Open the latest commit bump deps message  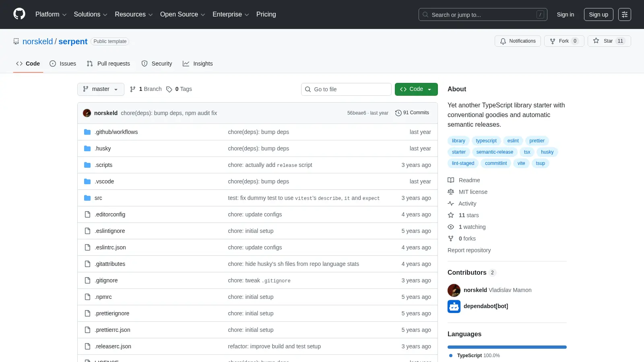tap(169, 113)
